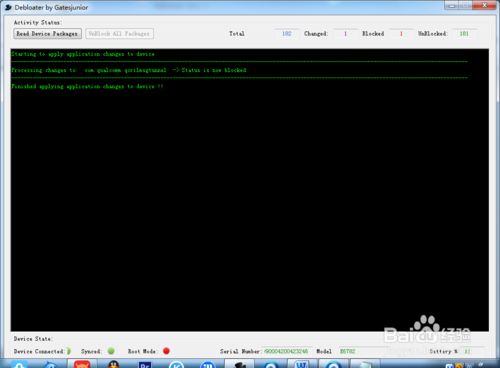The image size is (500, 368).
Task: Select the Total packages count field
Action: [x=287, y=34]
